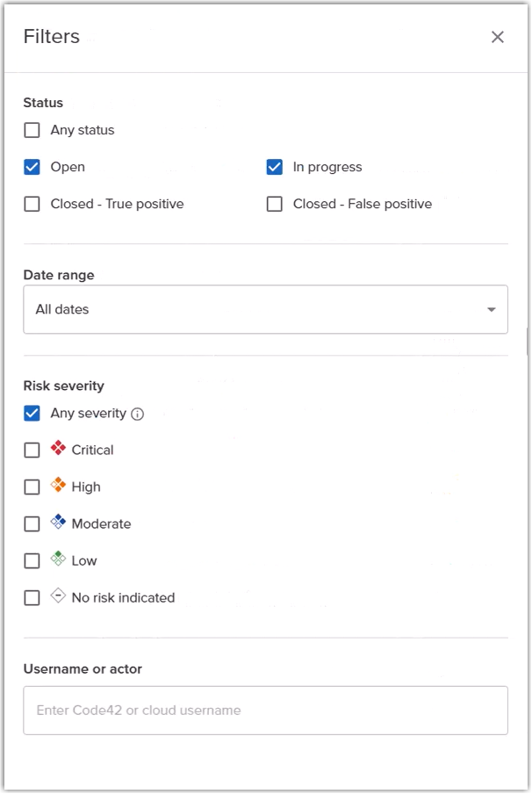Click the Username or actor input field
Screen dimensions: 532x794
coord(265,710)
